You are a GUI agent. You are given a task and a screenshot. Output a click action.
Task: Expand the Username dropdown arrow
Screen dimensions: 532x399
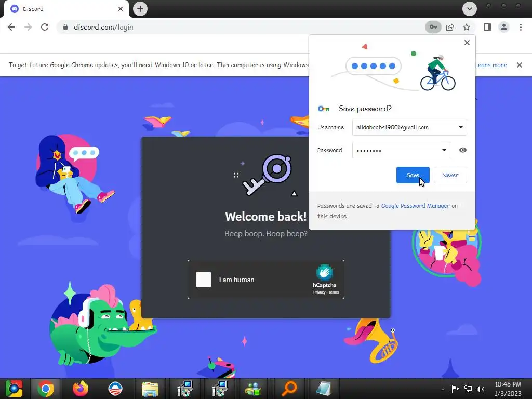(460, 127)
